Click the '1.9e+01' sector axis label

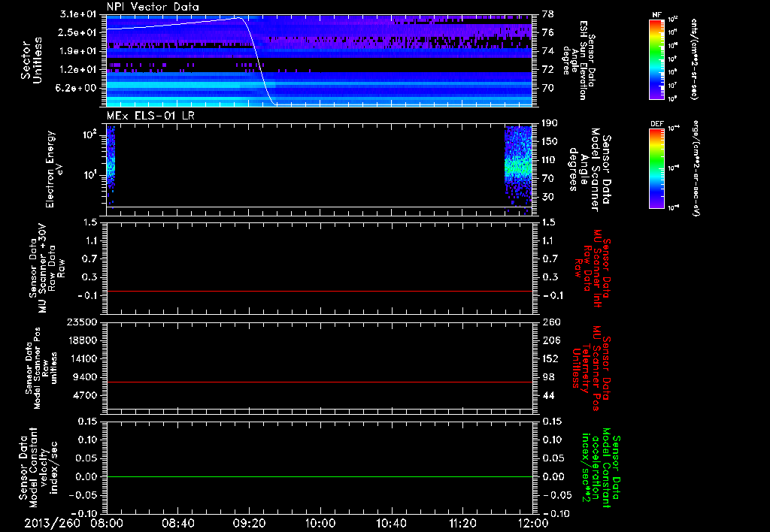click(78, 51)
